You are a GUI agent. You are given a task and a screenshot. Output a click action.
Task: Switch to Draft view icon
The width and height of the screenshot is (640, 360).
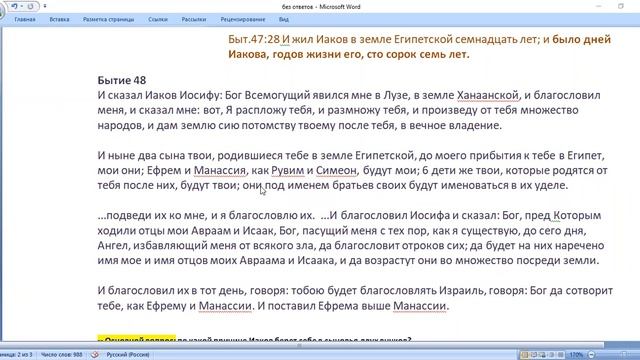tap(561, 355)
